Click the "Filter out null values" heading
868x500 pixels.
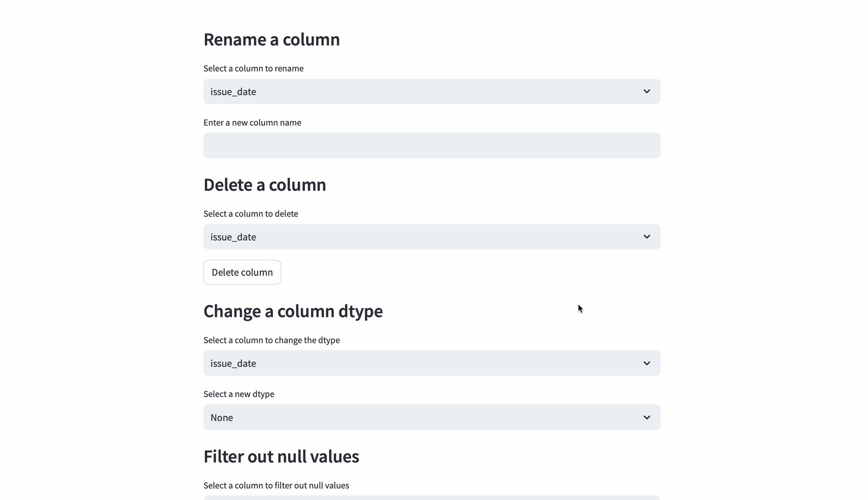click(x=281, y=456)
